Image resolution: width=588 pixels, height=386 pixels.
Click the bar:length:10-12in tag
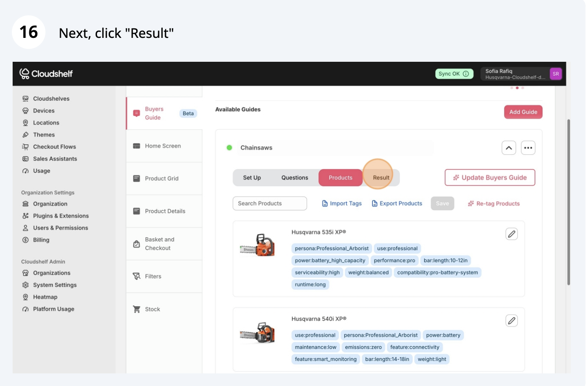(x=446, y=261)
